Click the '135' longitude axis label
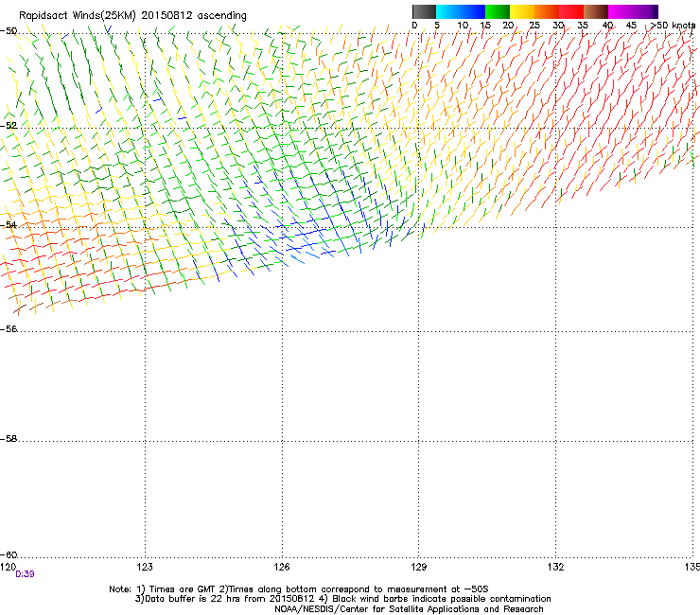The height and width of the screenshot is (615, 700). click(x=692, y=567)
